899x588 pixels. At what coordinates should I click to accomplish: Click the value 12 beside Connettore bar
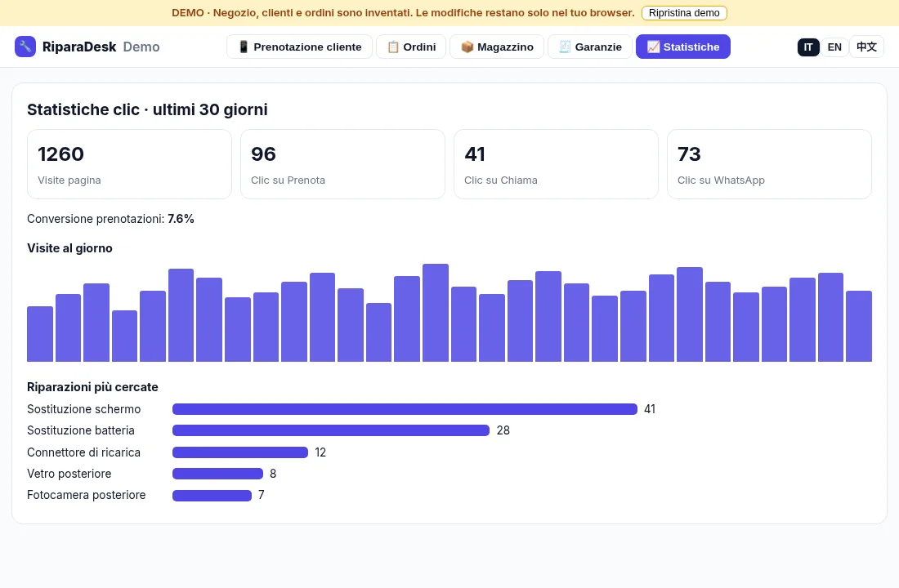(x=320, y=452)
